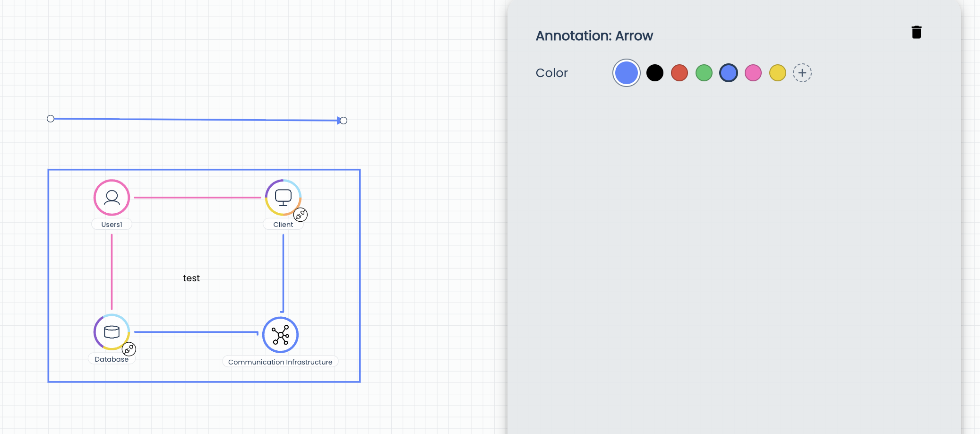The width and height of the screenshot is (980, 434).
Task: Select the Users1 node icon
Action: tap(112, 198)
